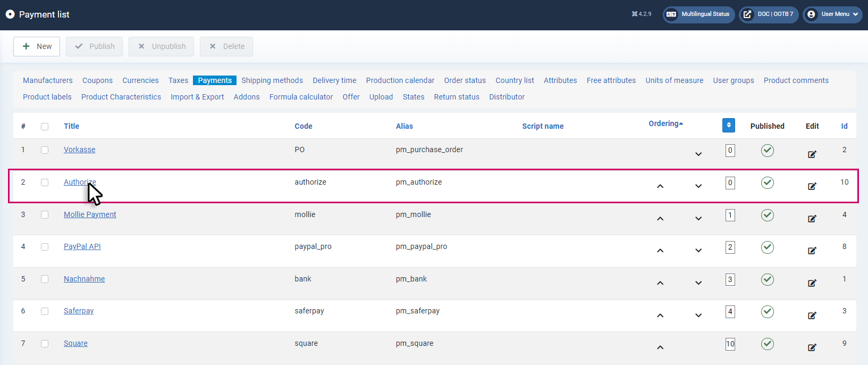Switch to the Coupons tab
Image resolution: width=868 pixels, height=365 pixels.
pos(97,80)
